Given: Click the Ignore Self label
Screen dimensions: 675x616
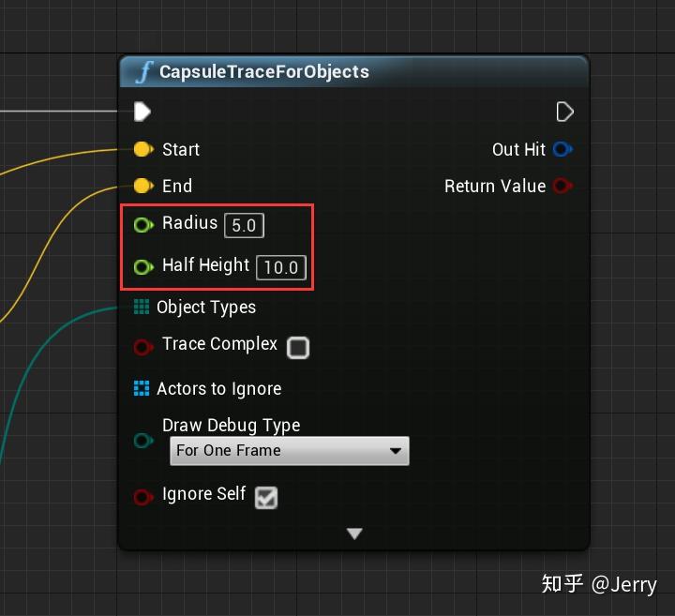Looking at the screenshot, I should pos(204,494).
